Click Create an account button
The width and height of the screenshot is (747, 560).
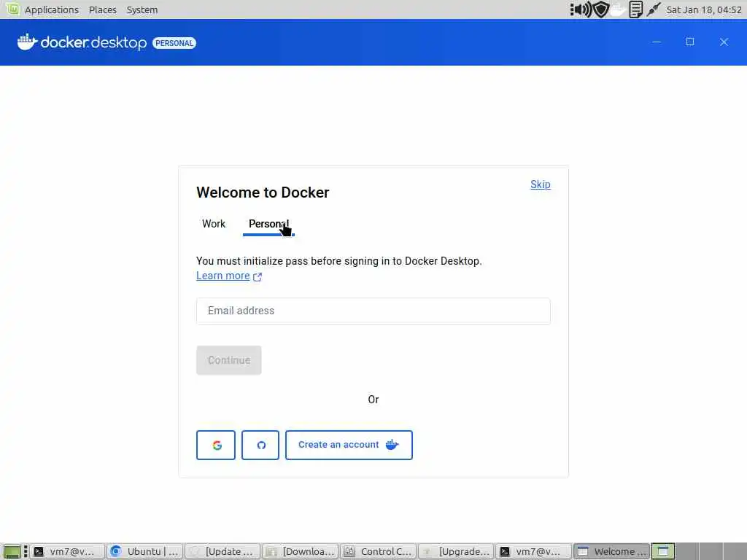349,446
